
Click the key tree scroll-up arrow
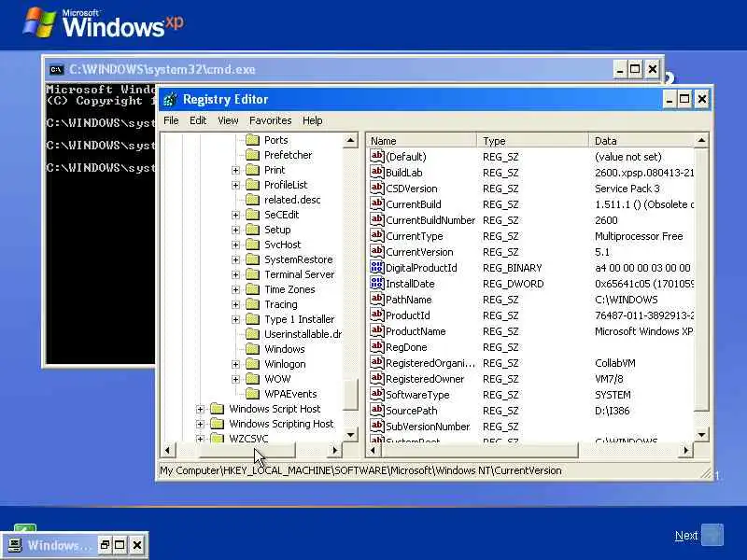[351, 141]
